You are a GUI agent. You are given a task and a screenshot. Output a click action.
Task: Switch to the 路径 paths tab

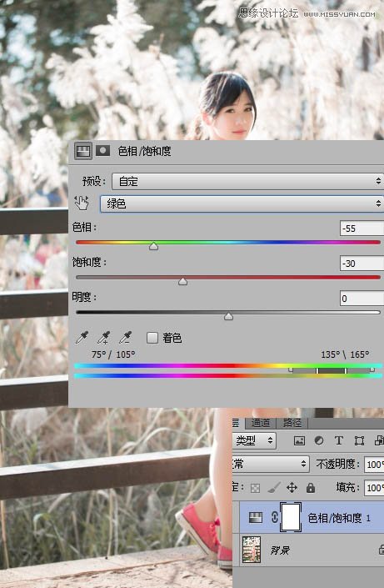[292, 423]
